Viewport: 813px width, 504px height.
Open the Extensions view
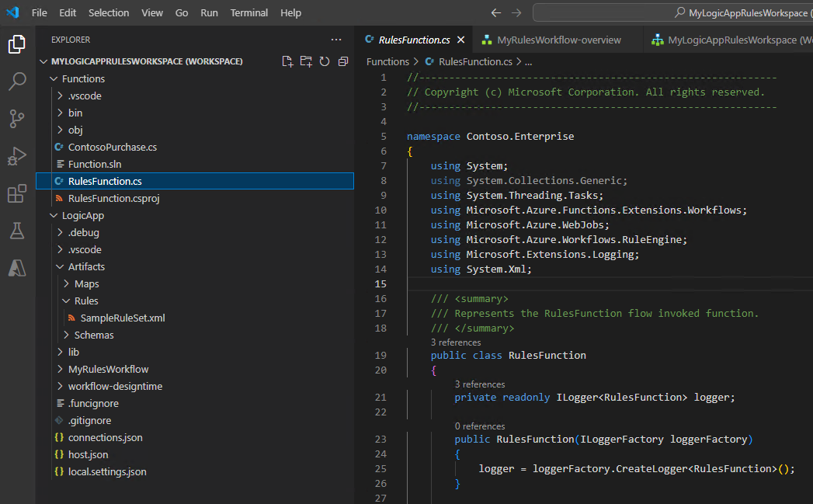pos(17,193)
